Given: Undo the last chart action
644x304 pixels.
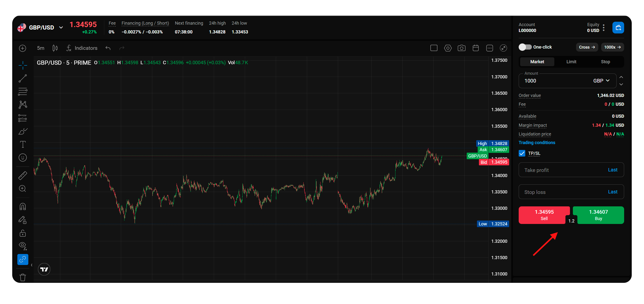Looking at the screenshot, I should pyautogui.click(x=108, y=48).
